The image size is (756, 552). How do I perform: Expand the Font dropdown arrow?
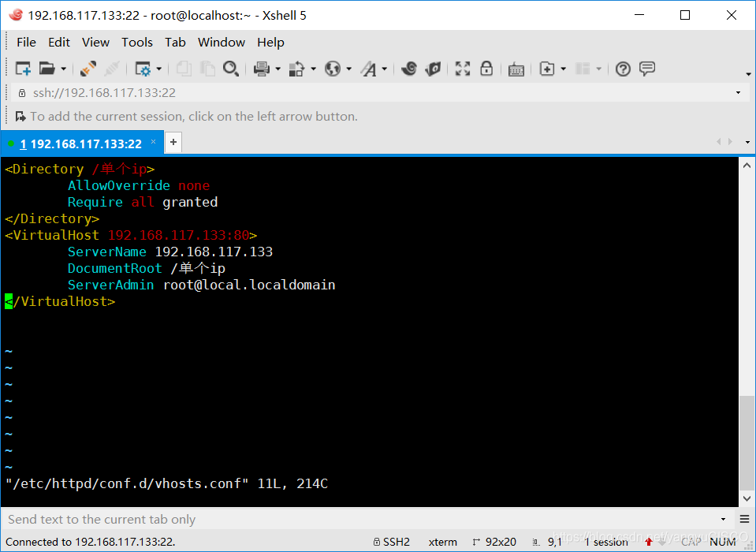(384, 69)
